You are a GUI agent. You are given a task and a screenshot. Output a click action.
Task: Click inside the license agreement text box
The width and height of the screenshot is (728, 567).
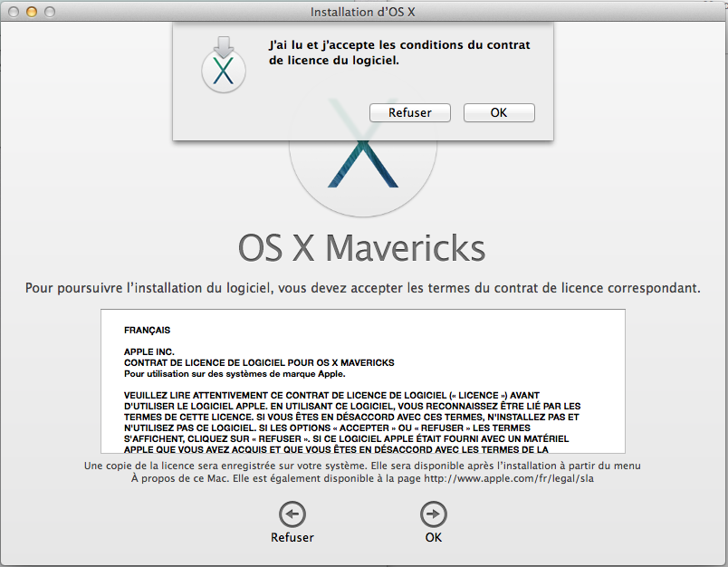tap(362, 380)
